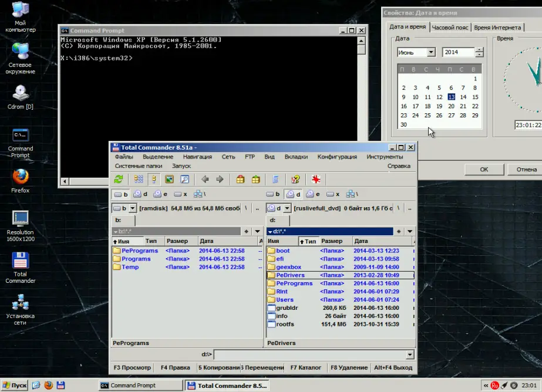Click the Command Prompt horizontal scrollbar left arrow
The width and height of the screenshot is (542, 392).
(x=65, y=181)
